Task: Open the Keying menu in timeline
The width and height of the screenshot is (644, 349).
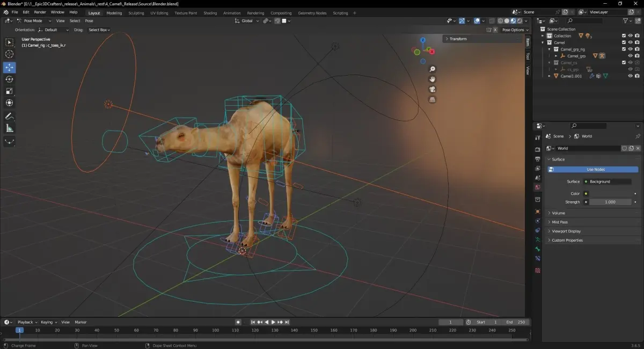Action: coord(48,322)
